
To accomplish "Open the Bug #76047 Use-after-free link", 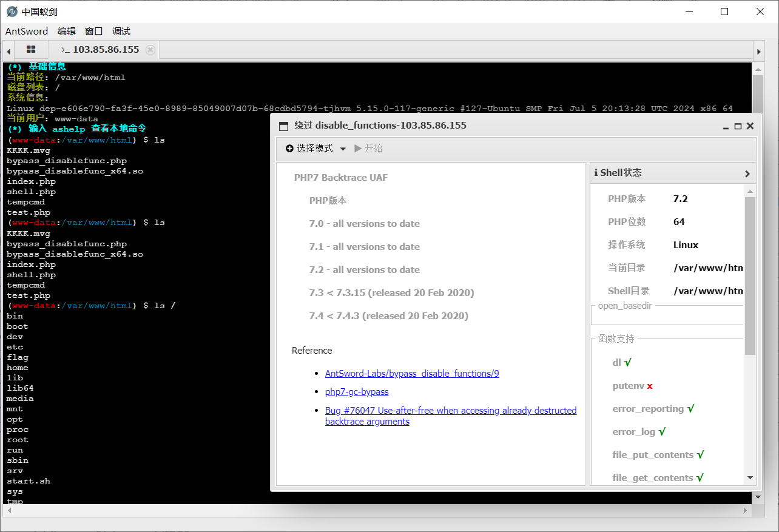I will pyautogui.click(x=451, y=416).
